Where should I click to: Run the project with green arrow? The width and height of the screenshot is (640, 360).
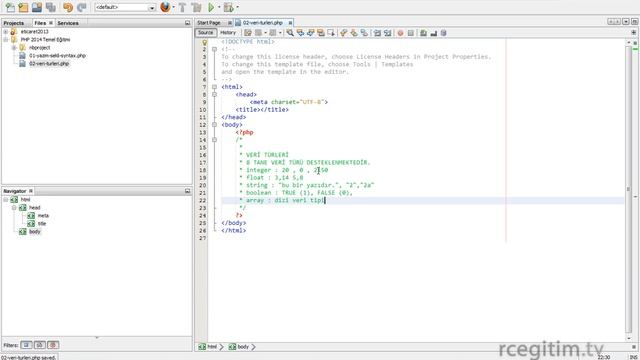211,7
